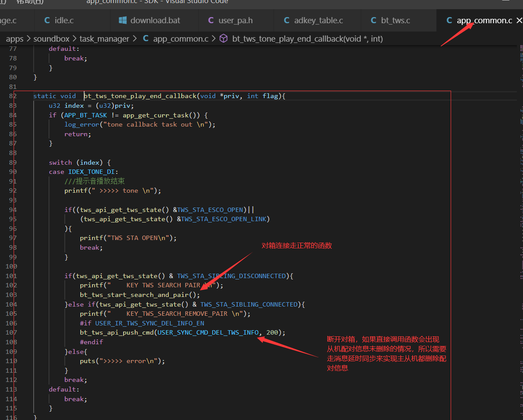Viewport: 523px width, 420px height.
Task: Open the download.bat tab
Action: pos(154,20)
